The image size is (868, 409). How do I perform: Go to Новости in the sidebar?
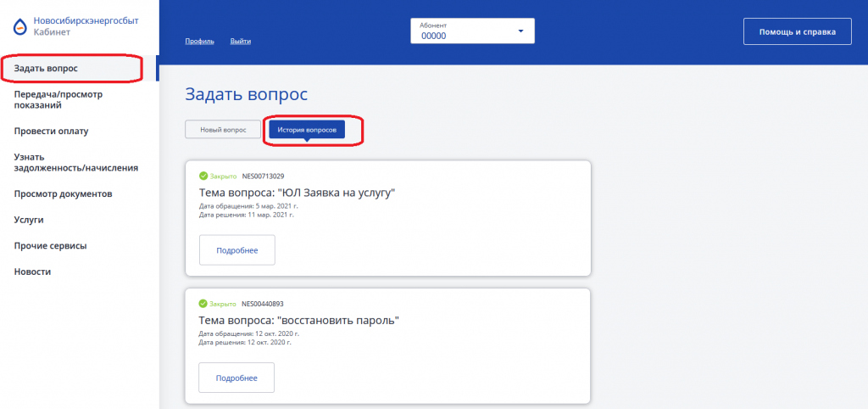click(x=32, y=272)
